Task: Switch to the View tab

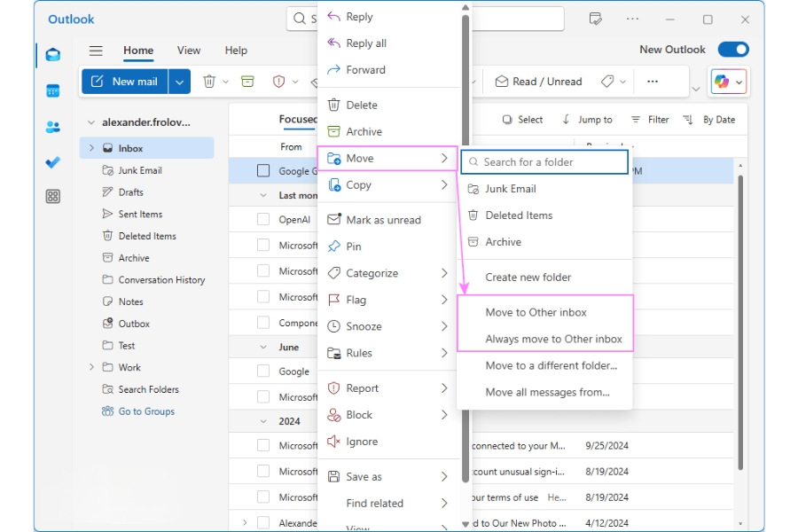Action: [x=190, y=51]
